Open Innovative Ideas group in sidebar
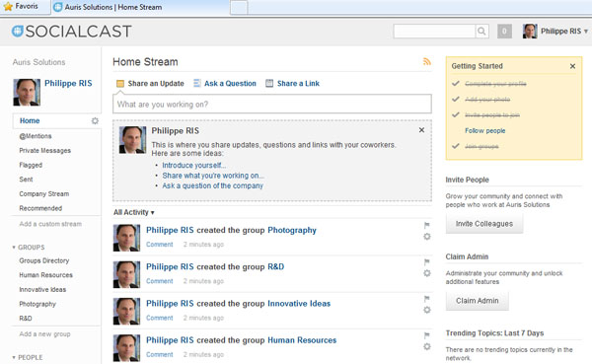This screenshot has width=592, height=364. tap(42, 290)
